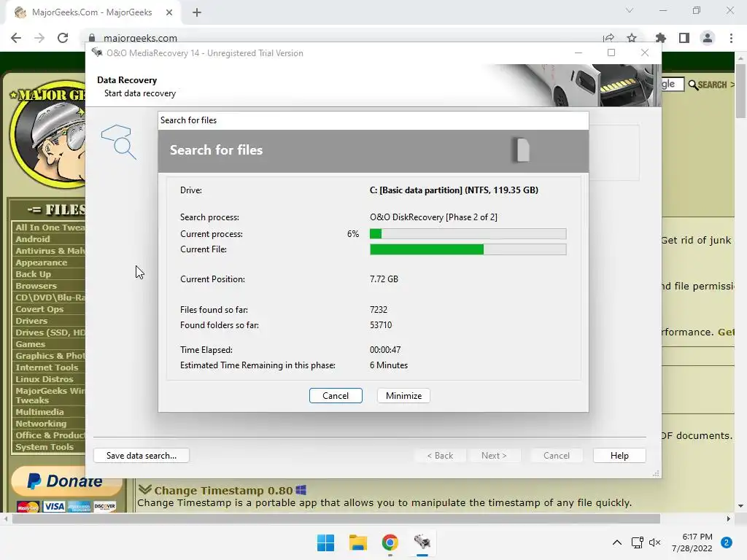The image size is (747, 560).
Task: Open Linux Distros category link
Action: 44,379
